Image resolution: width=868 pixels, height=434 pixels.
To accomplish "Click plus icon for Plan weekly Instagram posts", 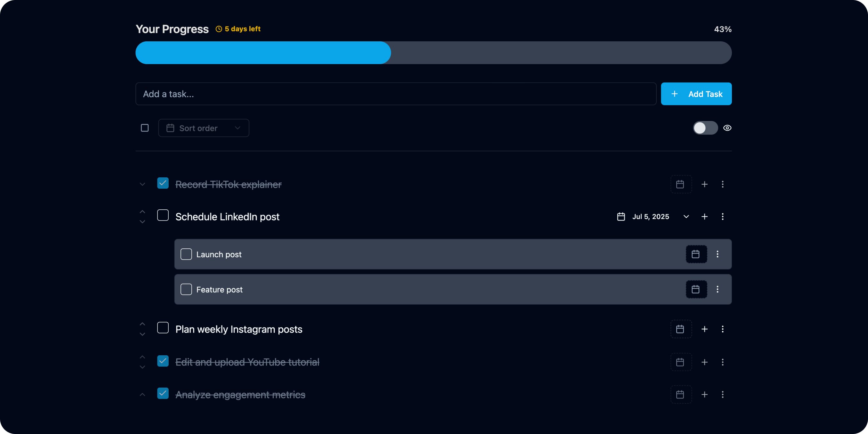I will pyautogui.click(x=704, y=329).
